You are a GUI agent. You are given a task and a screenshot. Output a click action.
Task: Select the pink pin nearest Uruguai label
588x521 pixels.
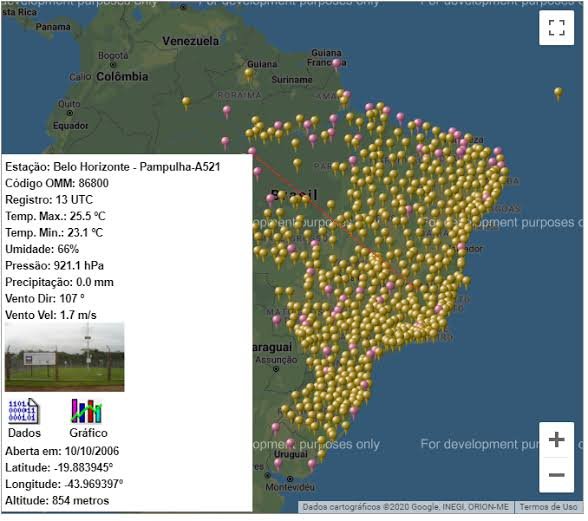point(291,445)
